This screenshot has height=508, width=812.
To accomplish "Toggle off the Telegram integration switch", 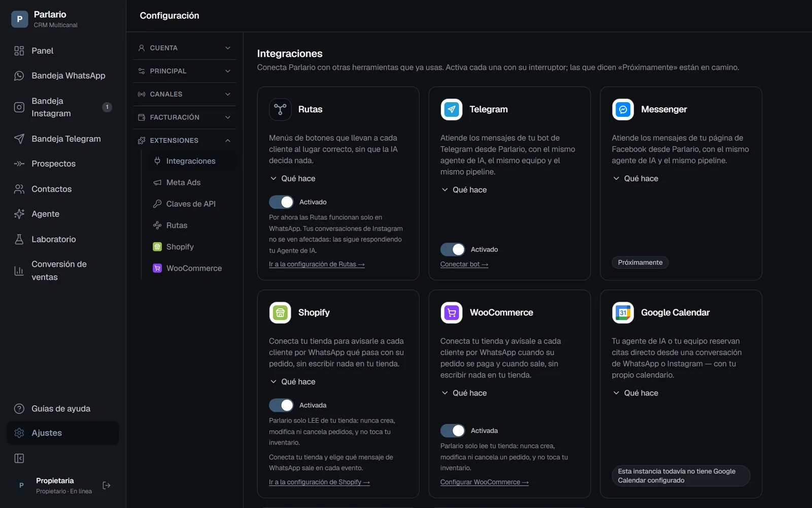I will (x=453, y=249).
